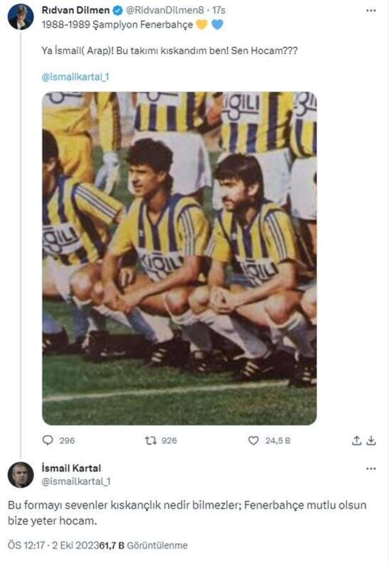Click the blue verified badge

pyautogui.click(x=117, y=10)
